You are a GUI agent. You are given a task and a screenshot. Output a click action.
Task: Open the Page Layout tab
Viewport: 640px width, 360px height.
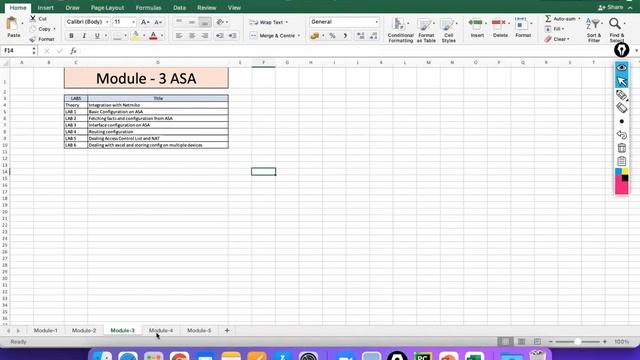(107, 8)
